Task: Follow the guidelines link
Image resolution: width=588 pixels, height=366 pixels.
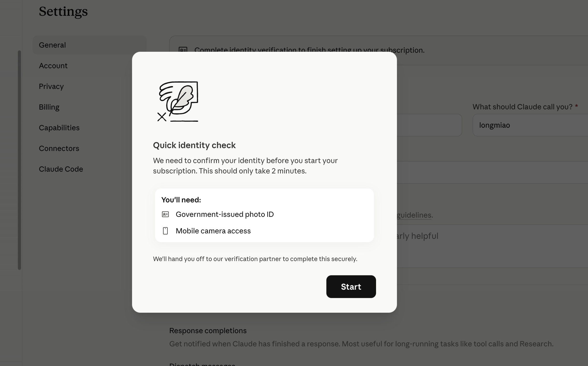Action: click(x=414, y=215)
